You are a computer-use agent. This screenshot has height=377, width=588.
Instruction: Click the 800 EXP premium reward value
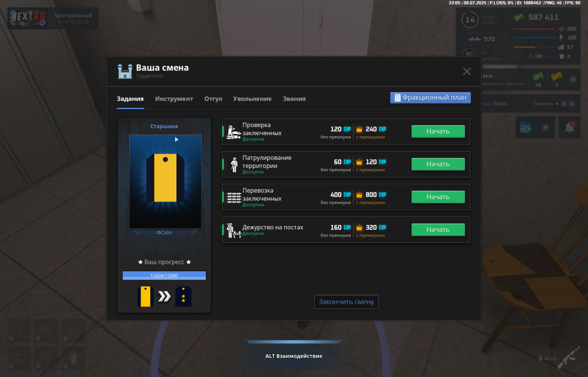coord(376,194)
